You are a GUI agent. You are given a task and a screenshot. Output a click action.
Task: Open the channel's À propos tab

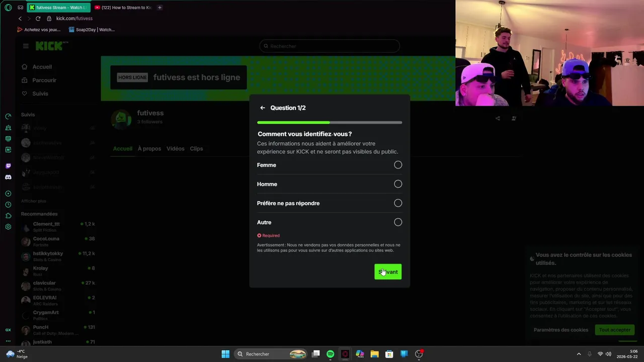pos(149,149)
